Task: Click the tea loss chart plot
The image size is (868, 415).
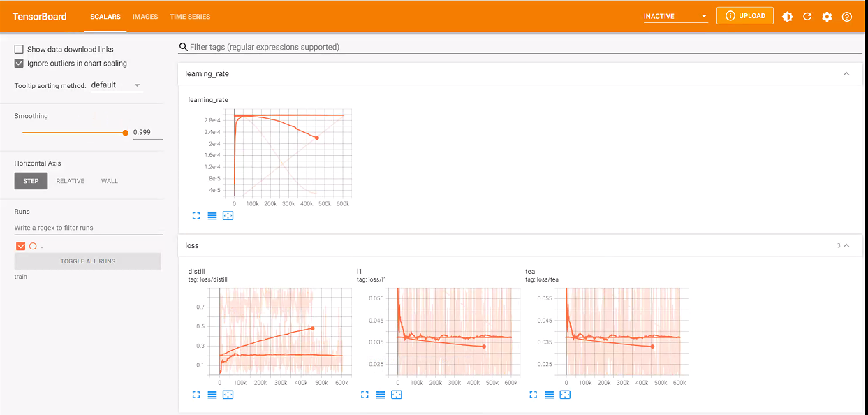Action: pos(623,331)
